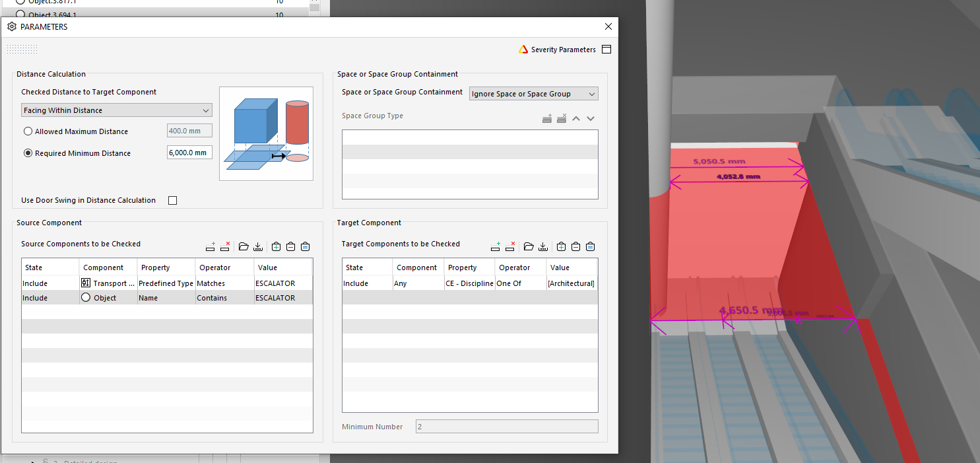The height and width of the screenshot is (463, 980).
Task: Select Object 3.694.1 row in background list
Action: tap(154, 14)
